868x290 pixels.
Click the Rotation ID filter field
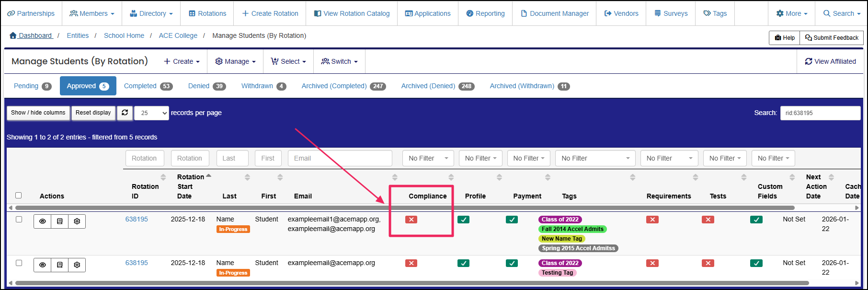click(x=145, y=158)
